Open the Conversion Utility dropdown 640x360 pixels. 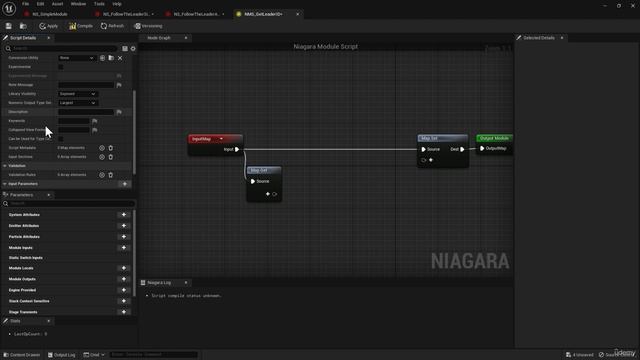(x=76, y=58)
